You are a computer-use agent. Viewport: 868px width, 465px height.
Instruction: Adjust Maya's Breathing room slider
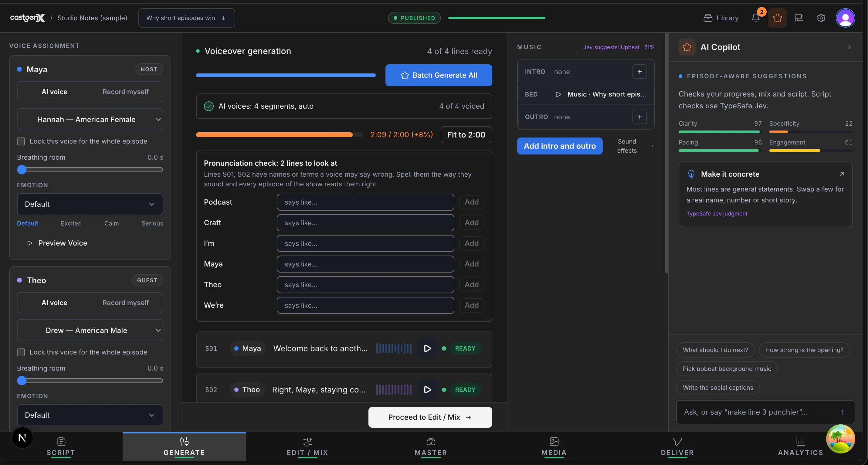coord(90,169)
